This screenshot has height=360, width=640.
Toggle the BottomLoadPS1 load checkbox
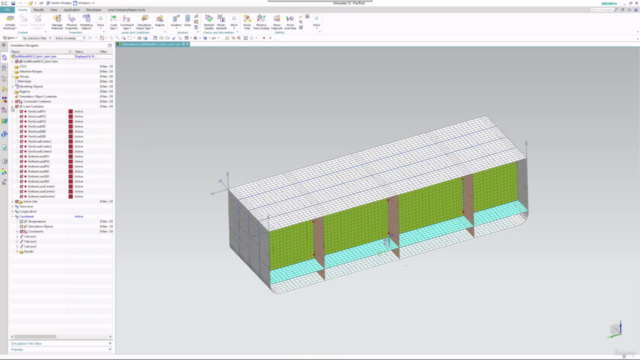tap(22, 156)
